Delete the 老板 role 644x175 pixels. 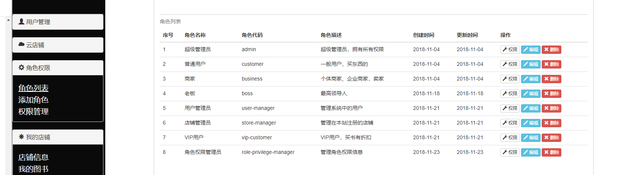pyautogui.click(x=552, y=94)
